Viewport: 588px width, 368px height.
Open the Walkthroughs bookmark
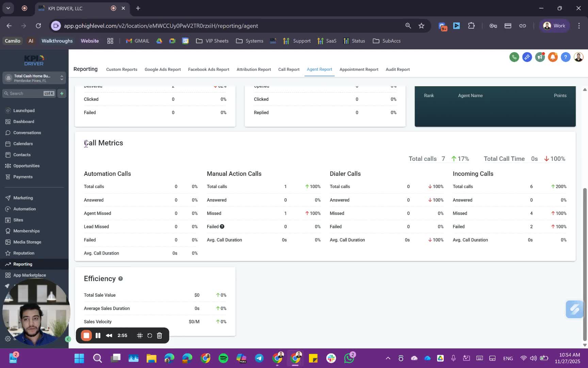57,41
